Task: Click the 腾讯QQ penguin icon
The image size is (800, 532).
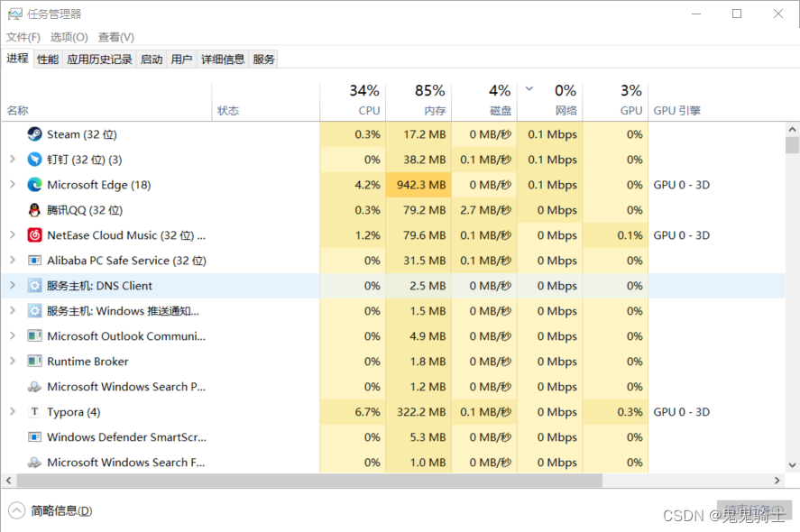Action: coord(34,210)
